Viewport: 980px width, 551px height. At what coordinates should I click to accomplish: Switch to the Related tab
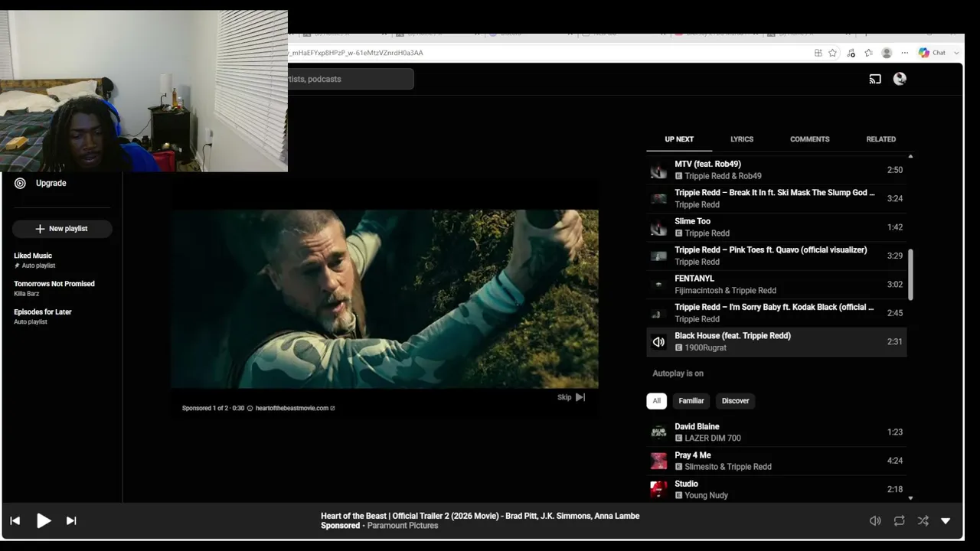(x=881, y=139)
